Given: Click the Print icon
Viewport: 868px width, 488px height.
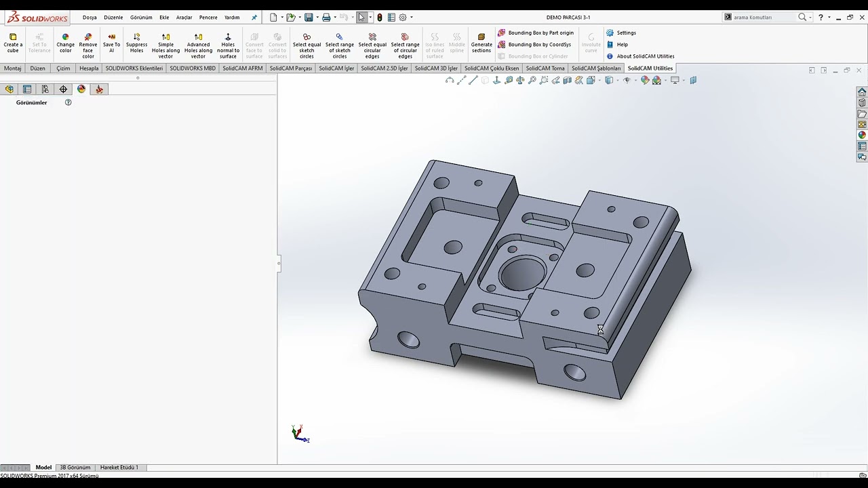Looking at the screenshot, I should coord(326,18).
